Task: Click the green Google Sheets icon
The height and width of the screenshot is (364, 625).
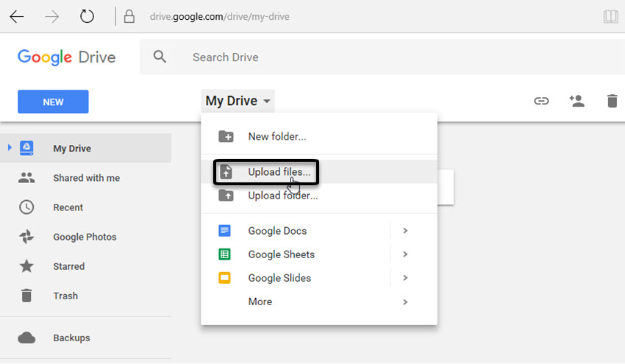Action: coord(224,254)
